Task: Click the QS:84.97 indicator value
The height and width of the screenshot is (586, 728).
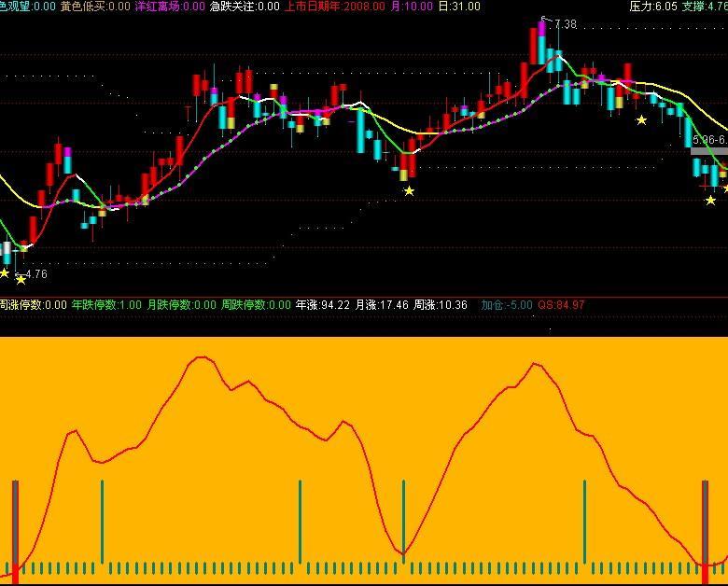Action: click(561, 305)
